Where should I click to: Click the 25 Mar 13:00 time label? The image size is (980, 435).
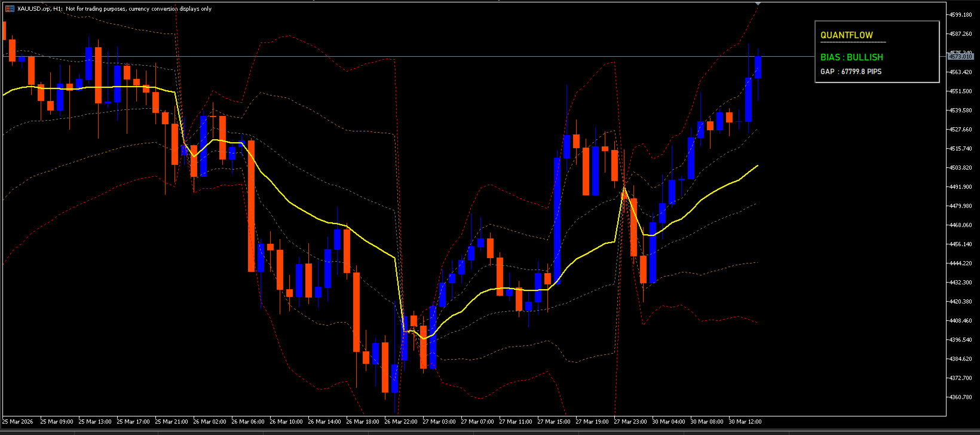tap(95, 422)
